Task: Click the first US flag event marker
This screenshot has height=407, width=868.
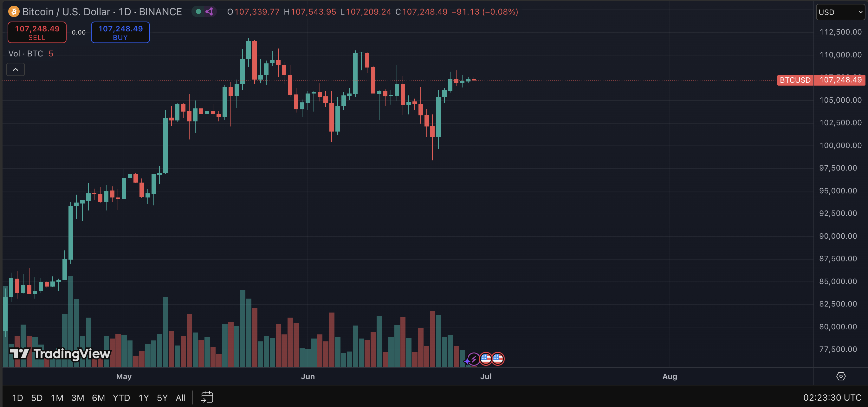Action: [x=486, y=359]
